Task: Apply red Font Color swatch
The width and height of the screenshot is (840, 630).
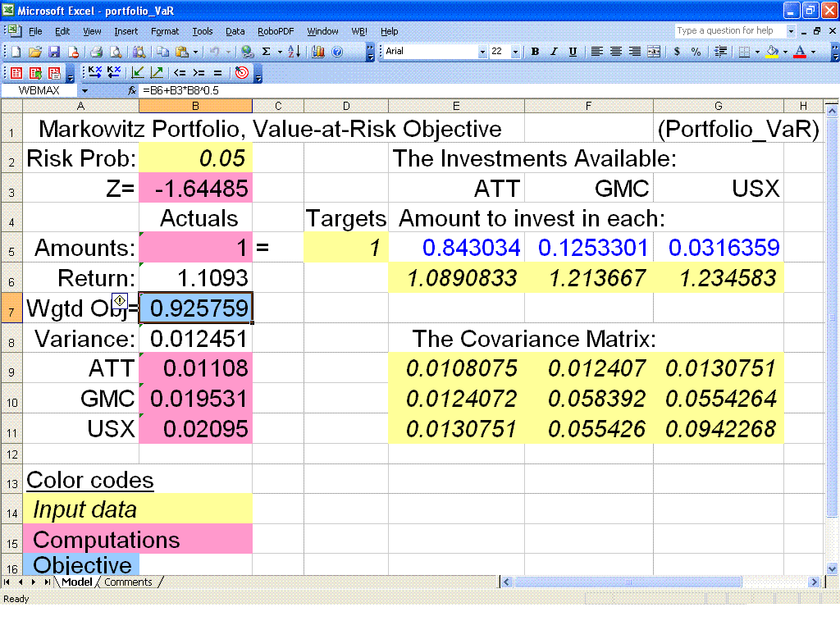Action: [x=801, y=52]
